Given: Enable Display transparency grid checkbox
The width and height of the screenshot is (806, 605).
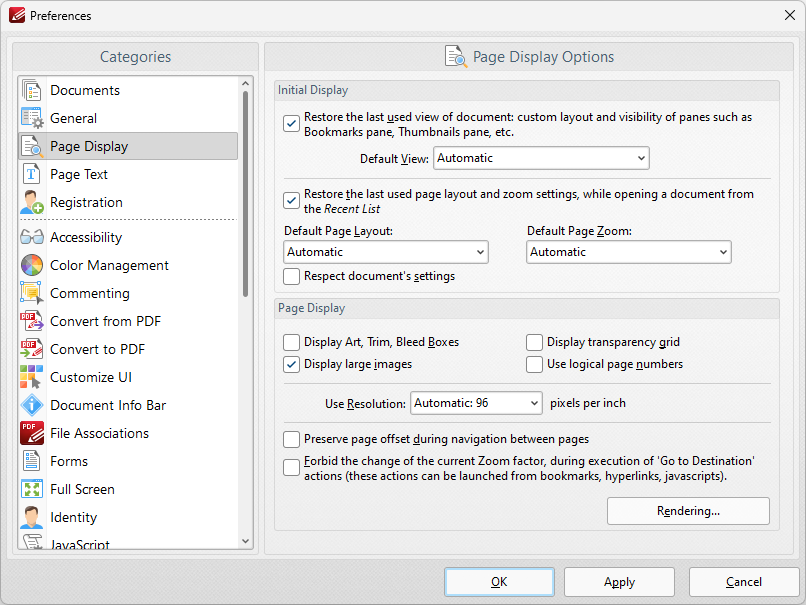Looking at the screenshot, I should [x=535, y=342].
